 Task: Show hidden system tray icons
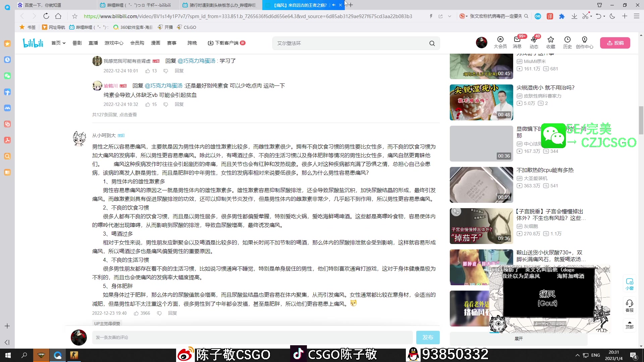tap(577, 355)
